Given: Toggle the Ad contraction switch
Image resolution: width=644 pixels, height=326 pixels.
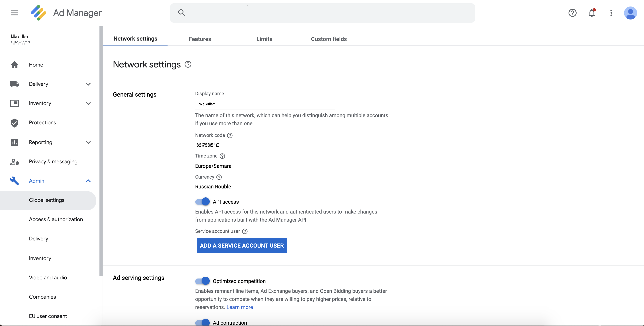Looking at the screenshot, I should point(202,322).
